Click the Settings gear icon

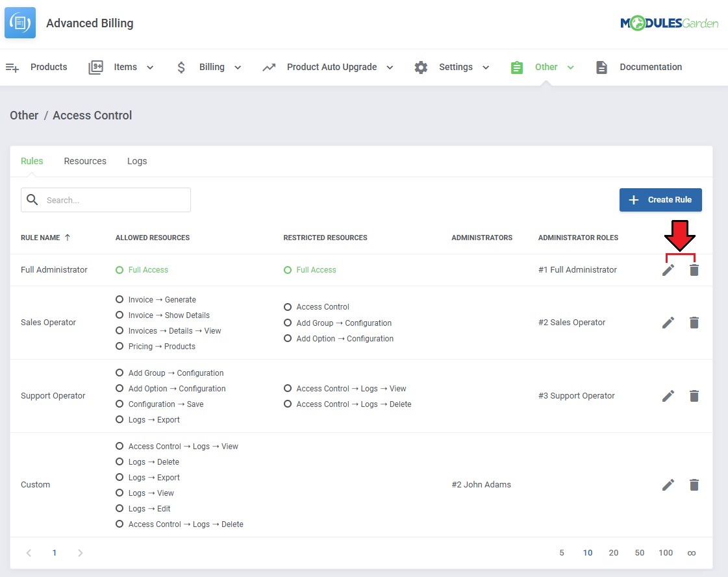coord(421,68)
